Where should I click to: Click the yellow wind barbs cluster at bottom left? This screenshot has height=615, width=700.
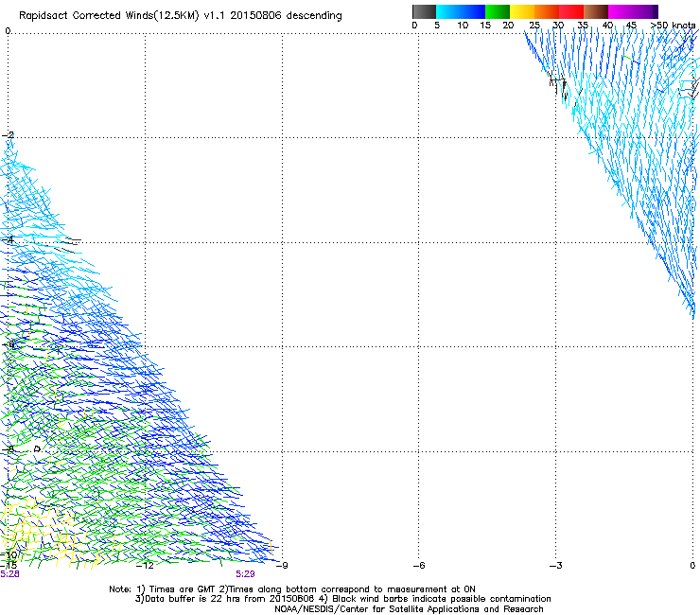(x=44, y=532)
